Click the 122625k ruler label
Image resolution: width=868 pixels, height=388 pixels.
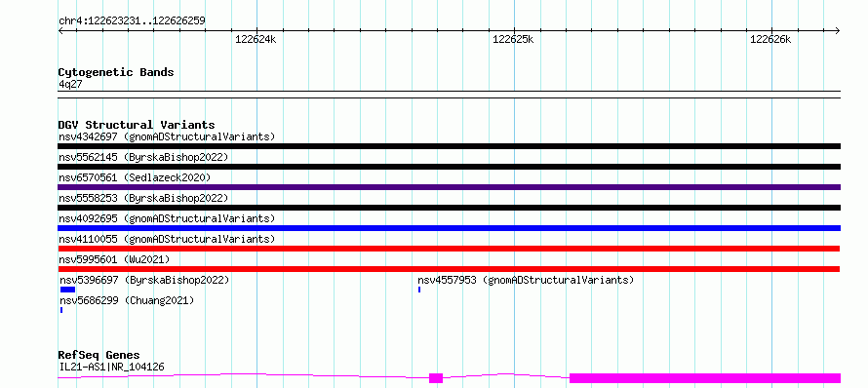coord(513,39)
